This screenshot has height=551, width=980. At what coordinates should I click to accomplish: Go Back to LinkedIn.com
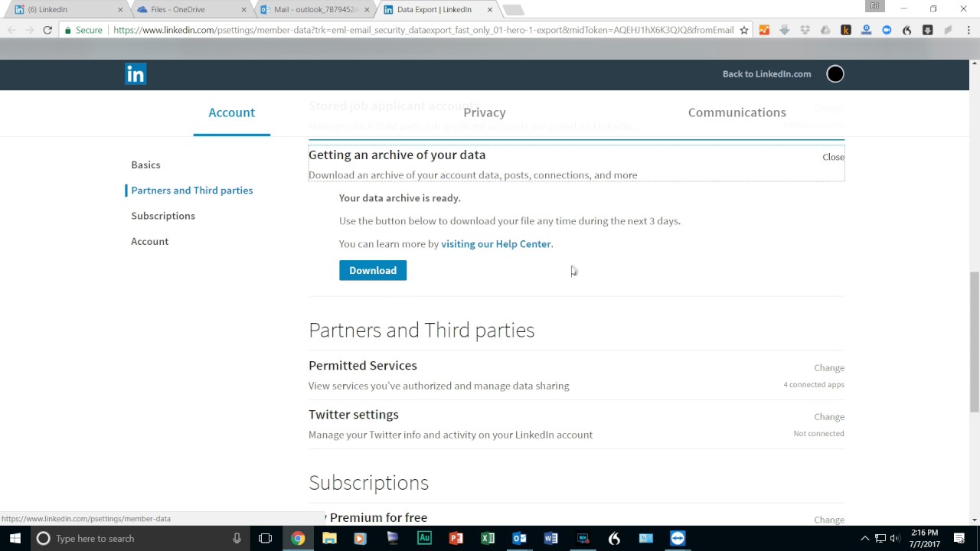[x=766, y=74]
